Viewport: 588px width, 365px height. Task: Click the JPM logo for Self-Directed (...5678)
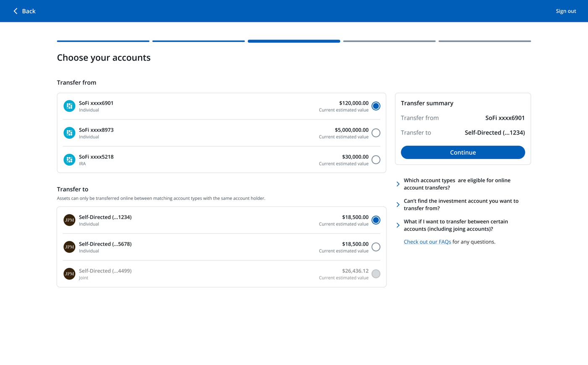(x=69, y=247)
